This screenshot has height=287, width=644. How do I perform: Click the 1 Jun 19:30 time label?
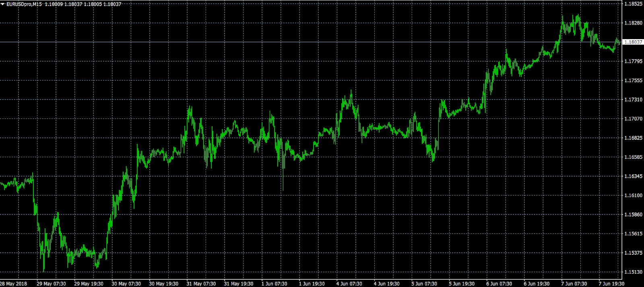[x=312, y=284]
